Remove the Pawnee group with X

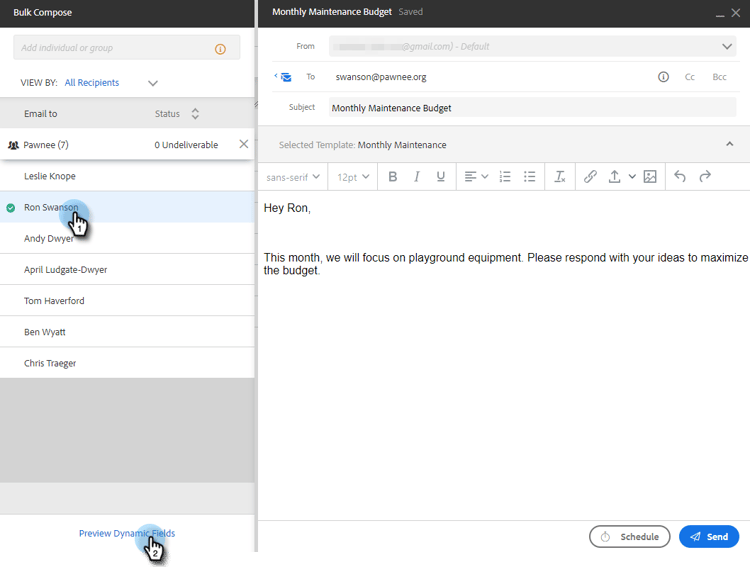coord(243,144)
